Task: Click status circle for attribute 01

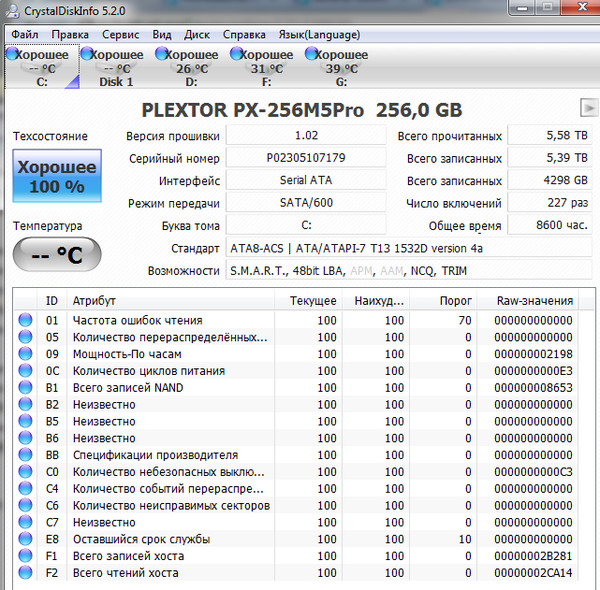Action: click(x=25, y=320)
